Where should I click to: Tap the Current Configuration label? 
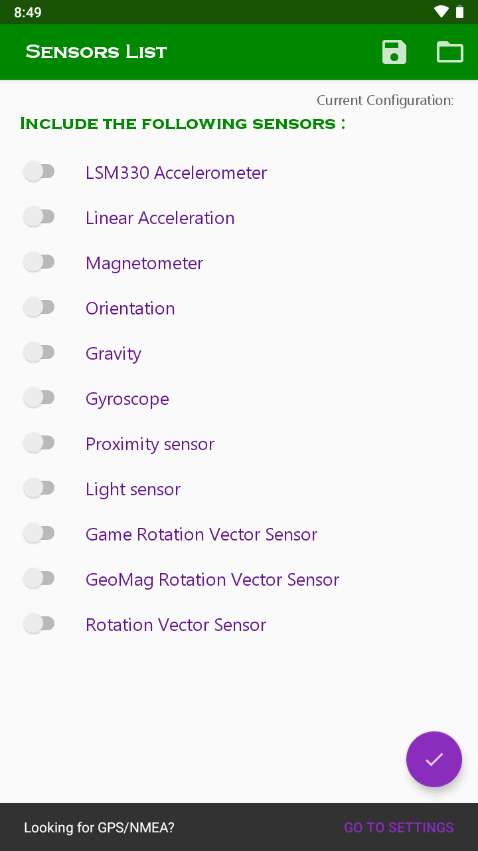(x=385, y=100)
